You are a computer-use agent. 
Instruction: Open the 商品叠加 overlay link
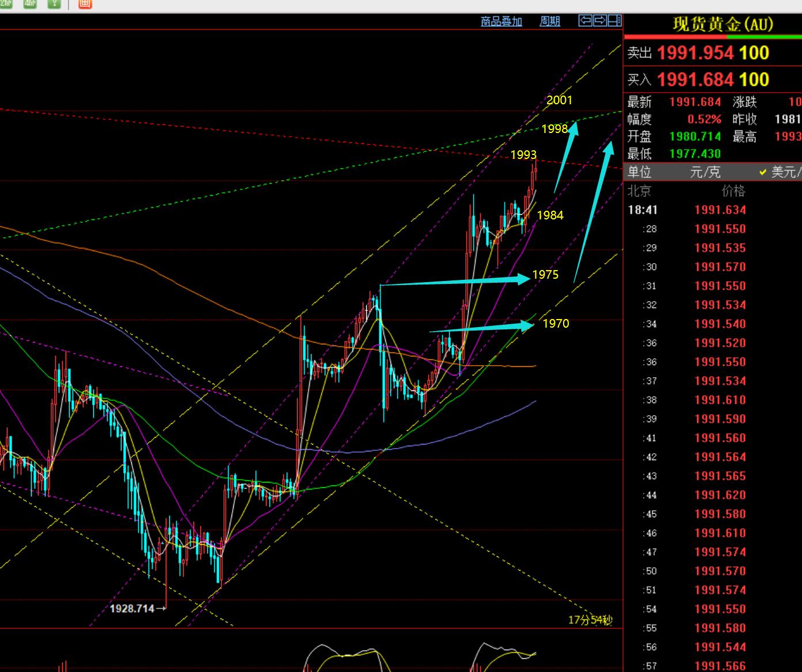tap(501, 21)
